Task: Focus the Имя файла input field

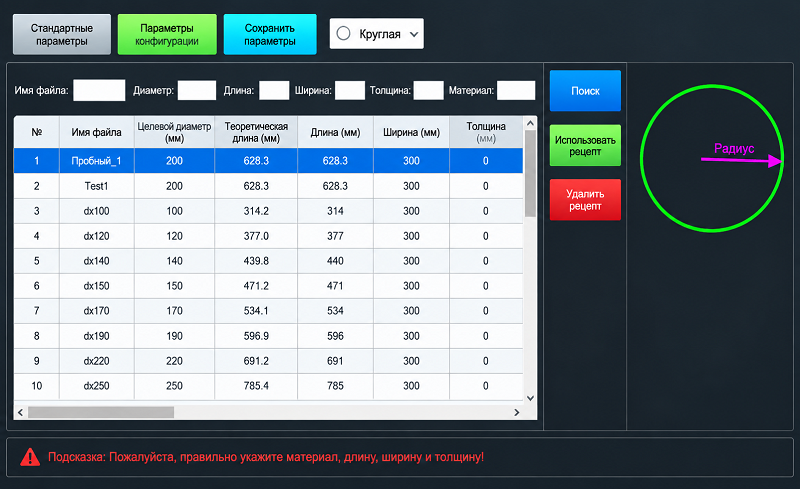Action: click(99, 90)
